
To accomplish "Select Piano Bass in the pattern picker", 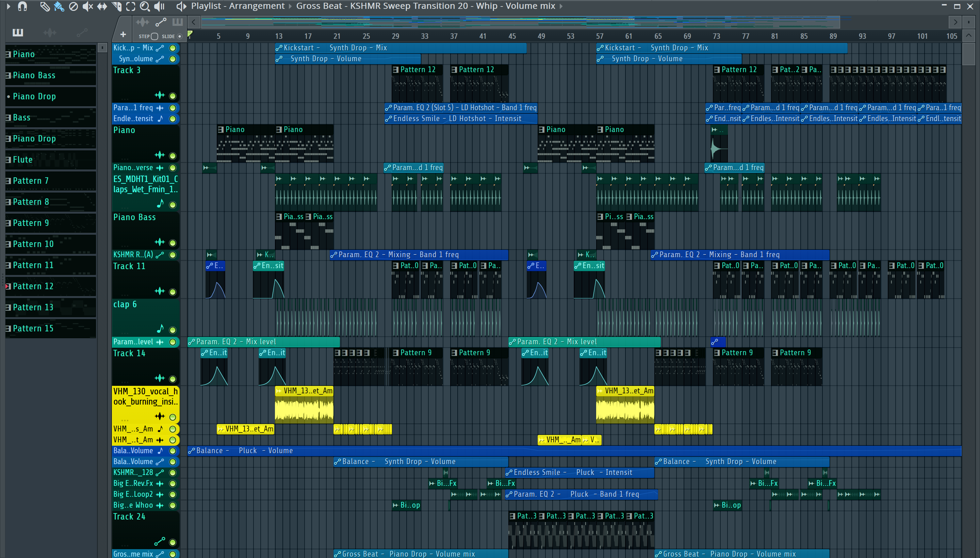I will [51, 75].
